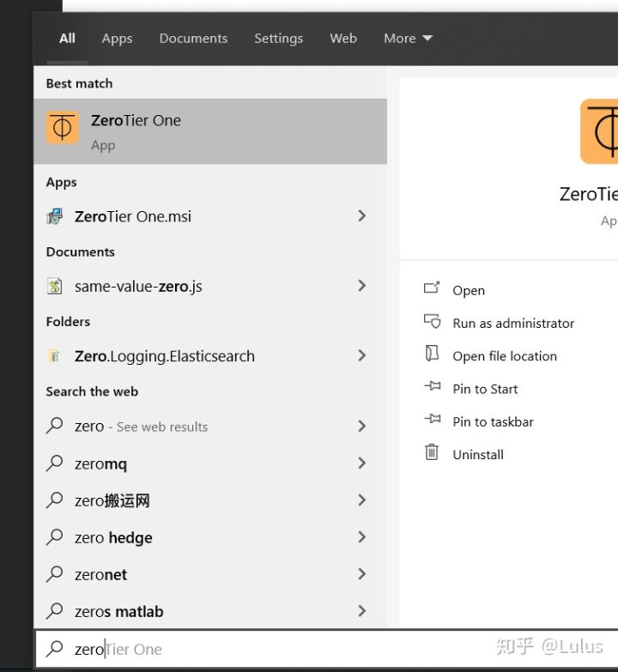Click Pin to Start
The width and height of the screenshot is (618, 672).
coord(485,389)
